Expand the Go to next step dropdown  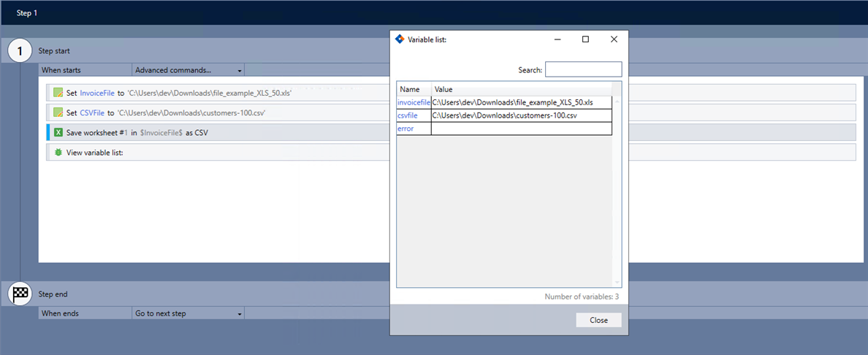[x=189, y=313]
